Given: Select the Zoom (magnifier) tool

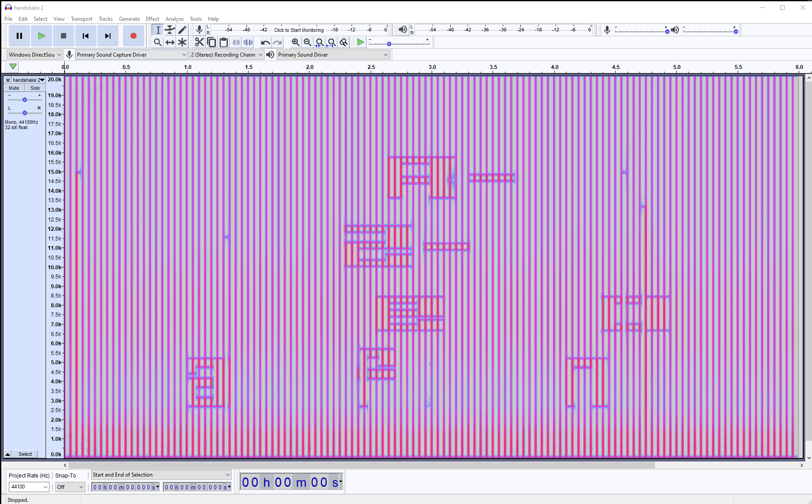Looking at the screenshot, I should point(158,42).
